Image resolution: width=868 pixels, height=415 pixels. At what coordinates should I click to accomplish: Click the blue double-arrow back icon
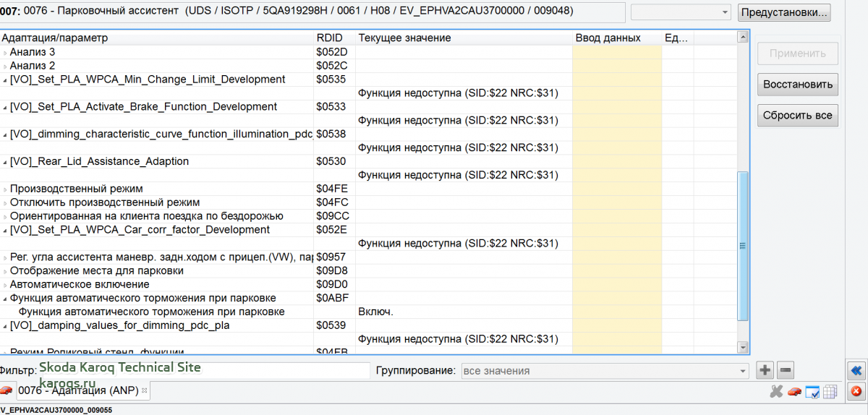click(856, 371)
